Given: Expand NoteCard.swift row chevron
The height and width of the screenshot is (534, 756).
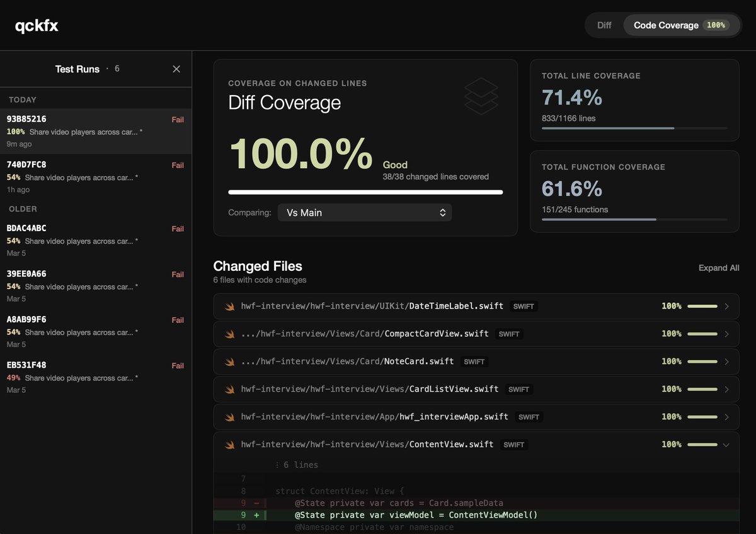Looking at the screenshot, I should 726,361.
